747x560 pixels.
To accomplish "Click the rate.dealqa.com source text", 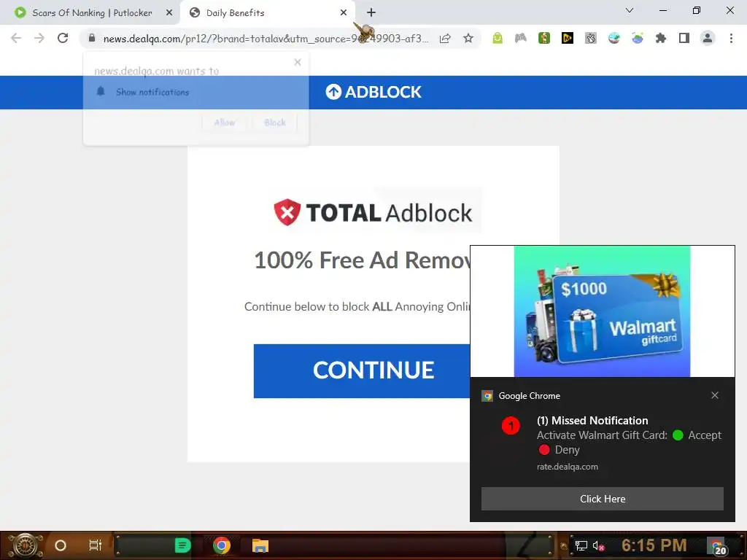I will coord(568,467).
